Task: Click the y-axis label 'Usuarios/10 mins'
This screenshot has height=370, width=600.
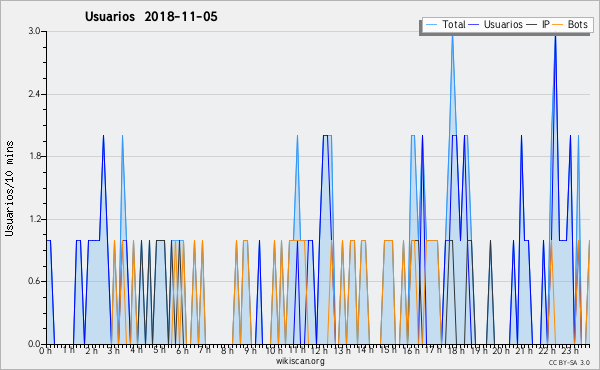Action: [9, 189]
